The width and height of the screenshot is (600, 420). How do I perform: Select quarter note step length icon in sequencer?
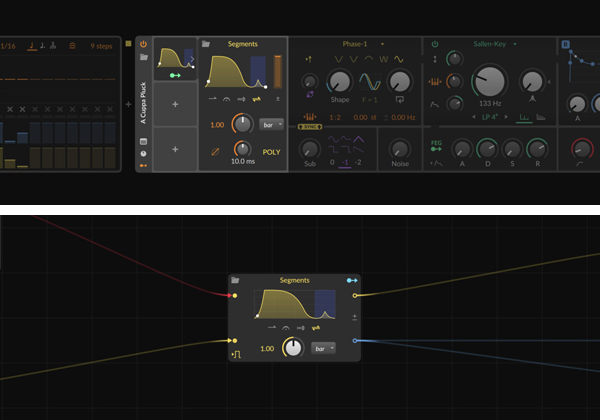click(x=32, y=46)
